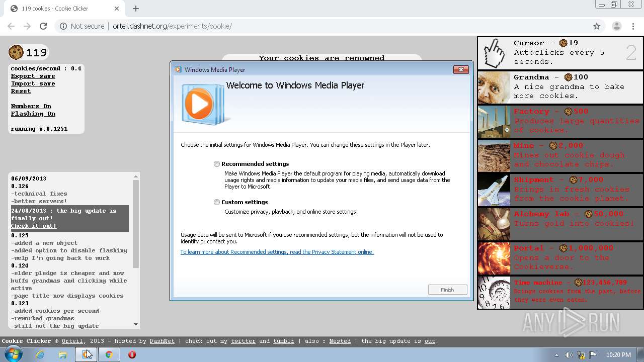Reload the Cookie Clicker page
This screenshot has width=644, height=362.
click(x=43, y=26)
